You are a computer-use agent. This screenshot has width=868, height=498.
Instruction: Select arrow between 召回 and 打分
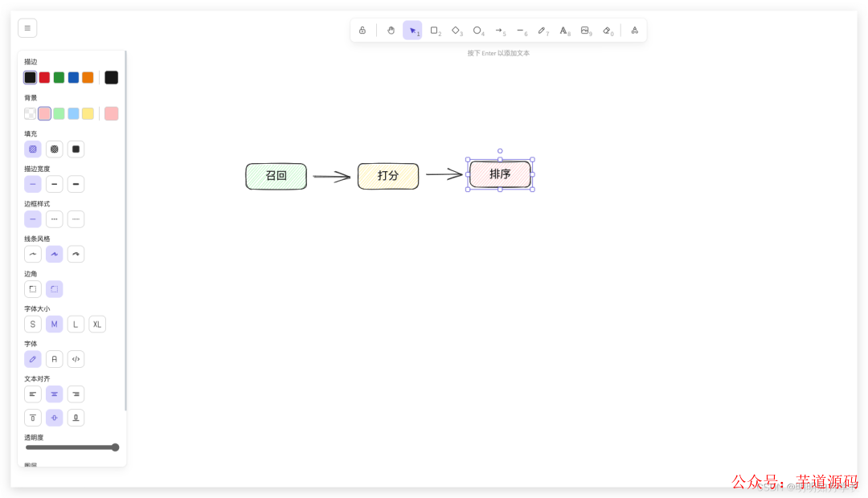point(332,177)
